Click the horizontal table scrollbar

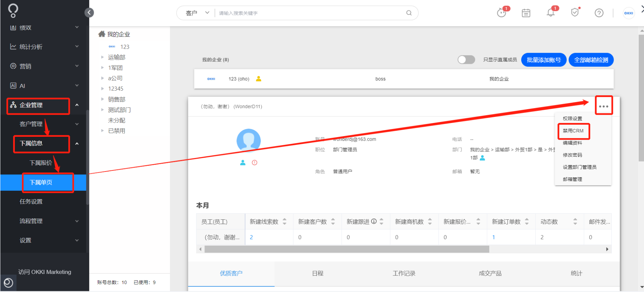tap(347, 249)
